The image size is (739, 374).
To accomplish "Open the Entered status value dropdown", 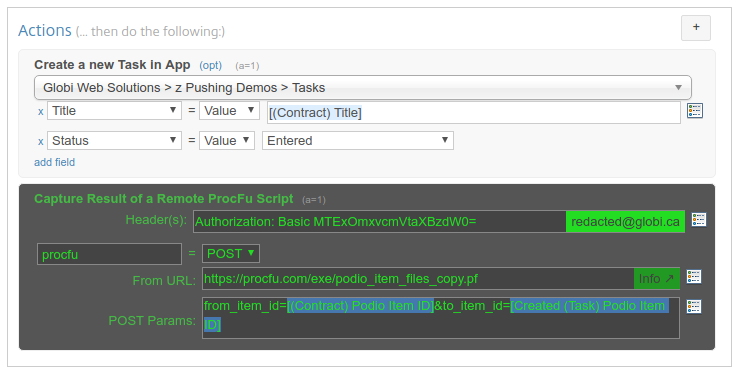I will [358, 141].
